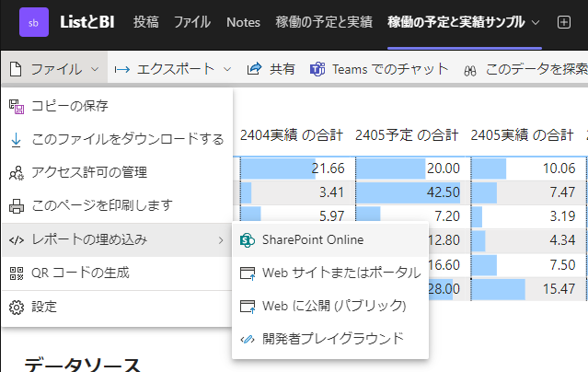Image resolution: width=588 pixels, height=372 pixels.
Task: Click the manage permissions people icon
Action: click(17, 173)
